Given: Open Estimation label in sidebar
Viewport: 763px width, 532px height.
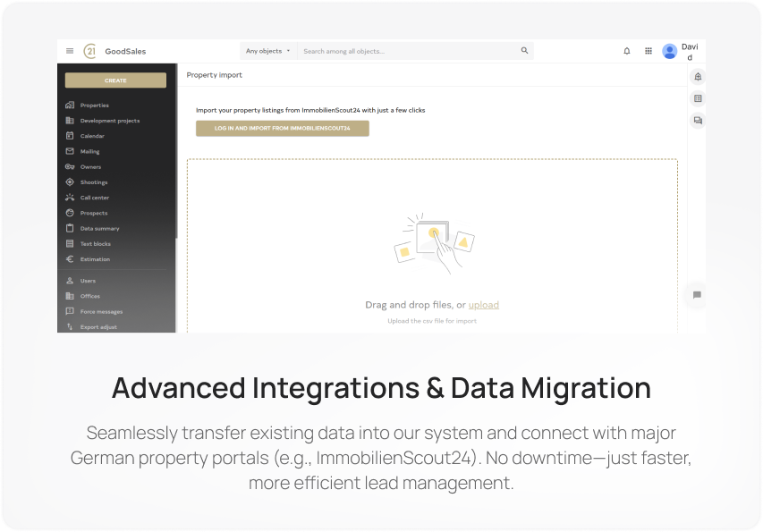Looking at the screenshot, I should pyautogui.click(x=96, y=259).
